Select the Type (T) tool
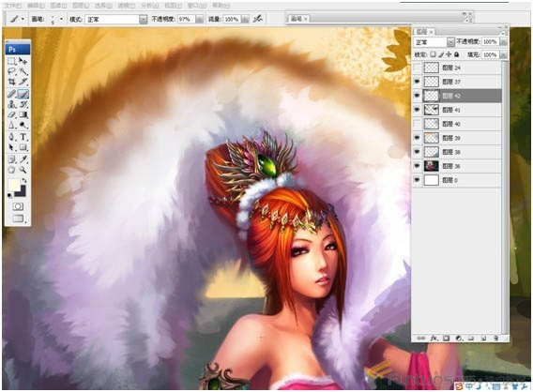The height and width of the screenshot is (392, 533). tap(23, 137)
